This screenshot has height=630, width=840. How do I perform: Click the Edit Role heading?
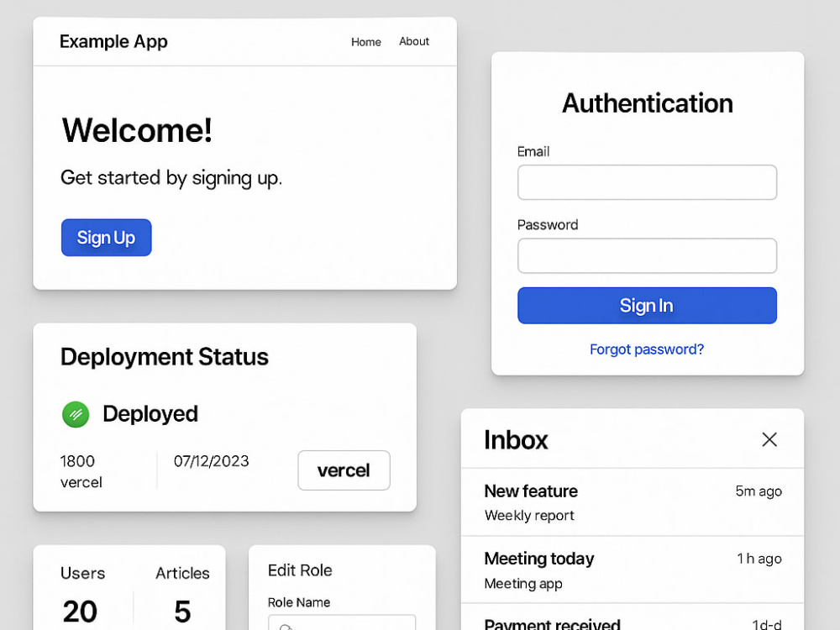point(300,570)
